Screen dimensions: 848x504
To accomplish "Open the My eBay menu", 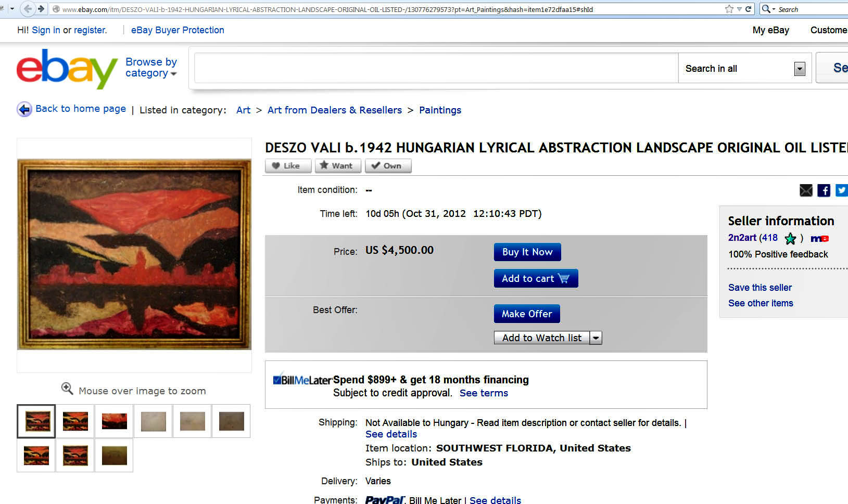I will tap(770, 30).
